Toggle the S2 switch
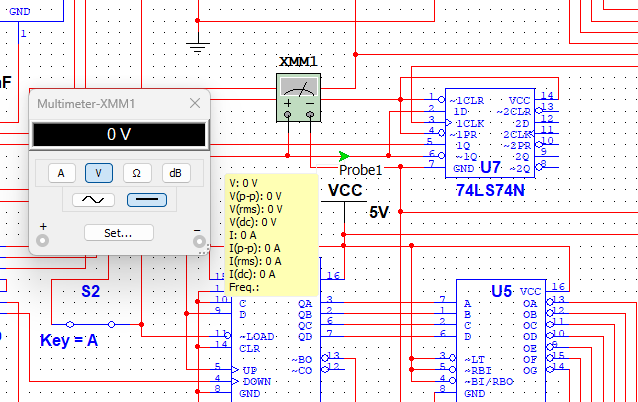This screenshot has width=638, height=402. coord(91,324)
